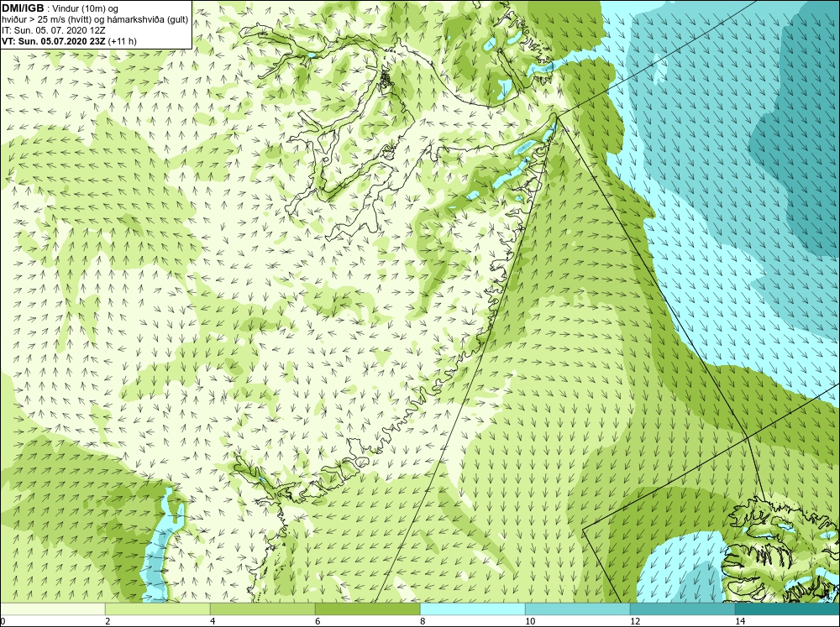Click the legend label 2
The width and height of the screenshot is (840, 627).
pyautogui.click(x=108, y=621)
